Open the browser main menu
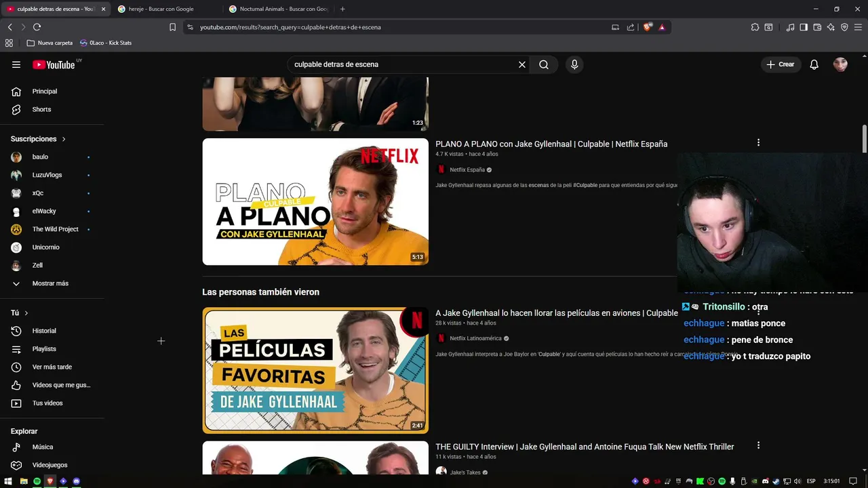This screenshot has width=868, height=488. click(x=859, y=27)
